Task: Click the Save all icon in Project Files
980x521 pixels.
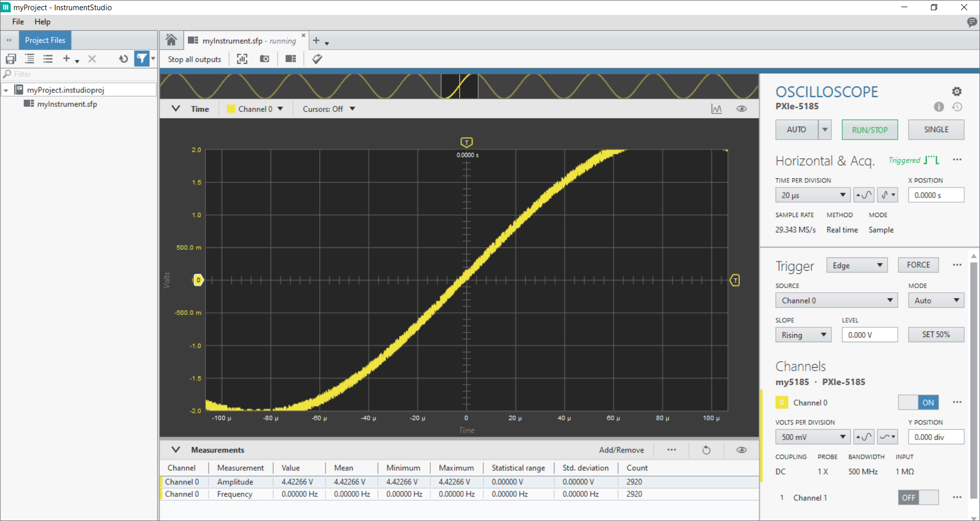Action: point(11,59)
